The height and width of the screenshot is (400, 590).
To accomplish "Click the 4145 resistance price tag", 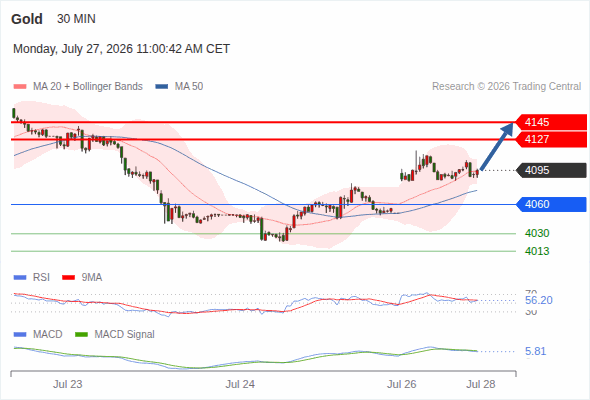I will (551, 122).
